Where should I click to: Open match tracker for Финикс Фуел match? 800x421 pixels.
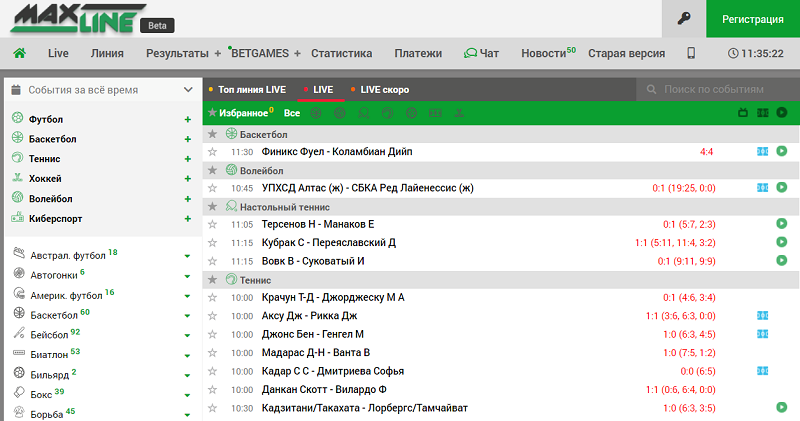click(x=762, y=152)
